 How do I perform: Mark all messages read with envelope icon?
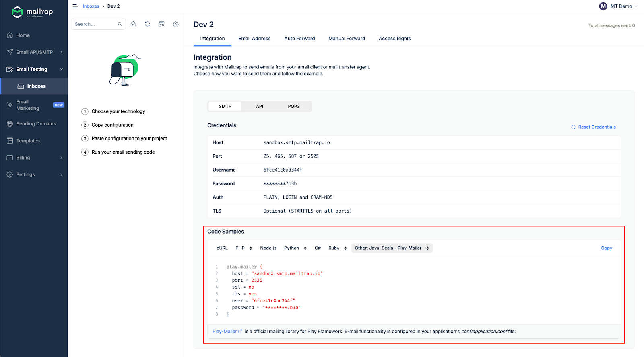point(133,24)
